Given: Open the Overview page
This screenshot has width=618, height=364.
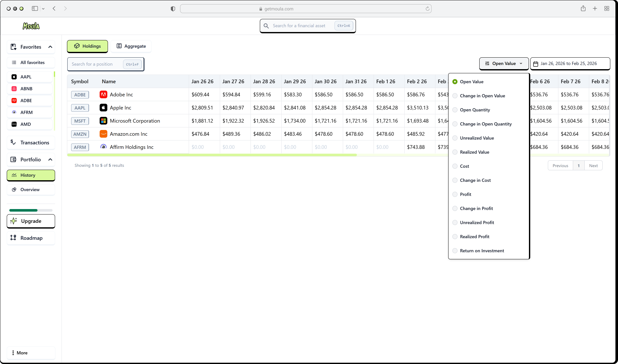Looking at the screenshot, I should [x=31, y=190].
